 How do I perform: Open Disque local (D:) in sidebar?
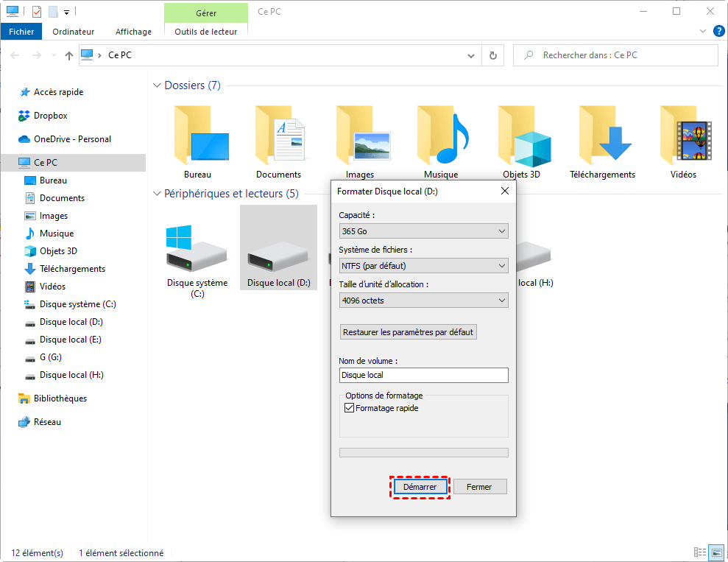pyautogui.click(x=71, y=322)
